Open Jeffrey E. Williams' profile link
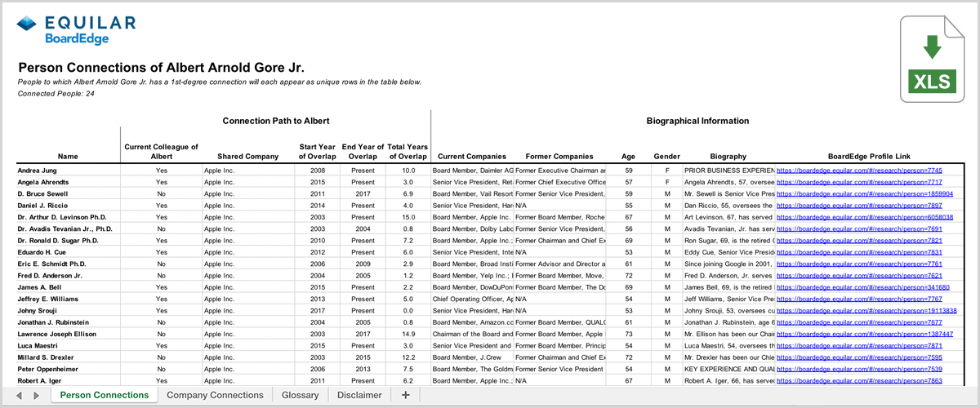The height and width of the screenshot is (408, 980). pos(859,299)
